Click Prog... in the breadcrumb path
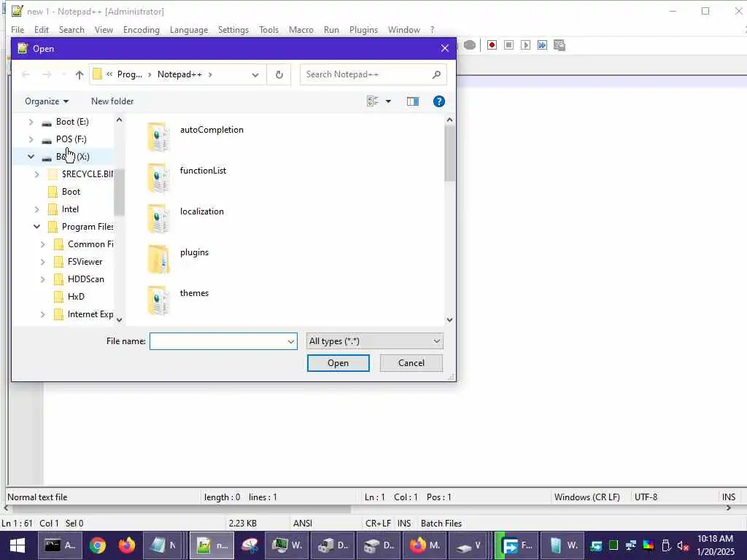Screen dimensions: 747x560 (130, 75)
